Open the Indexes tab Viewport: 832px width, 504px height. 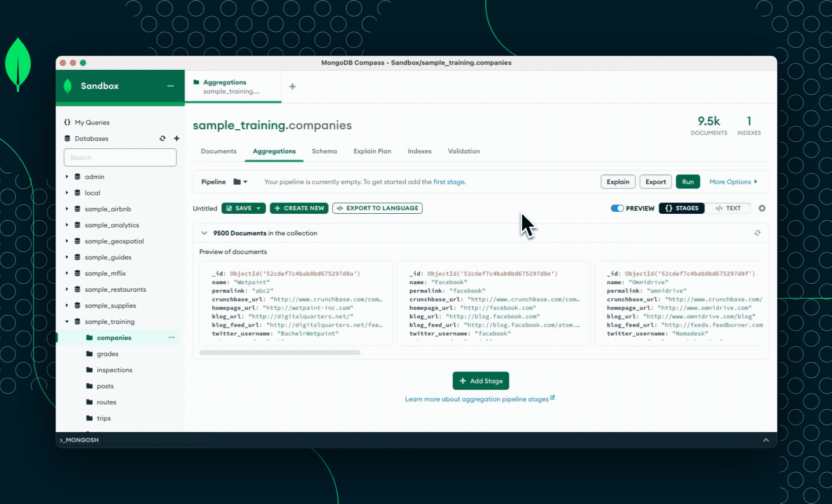point(419,151)
